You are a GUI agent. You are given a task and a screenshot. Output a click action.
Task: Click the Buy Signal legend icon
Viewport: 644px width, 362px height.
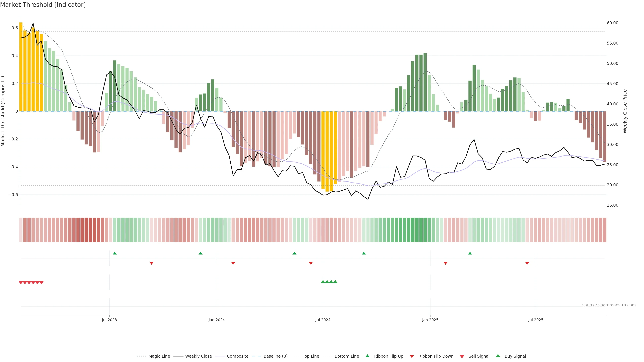(498, 356)
